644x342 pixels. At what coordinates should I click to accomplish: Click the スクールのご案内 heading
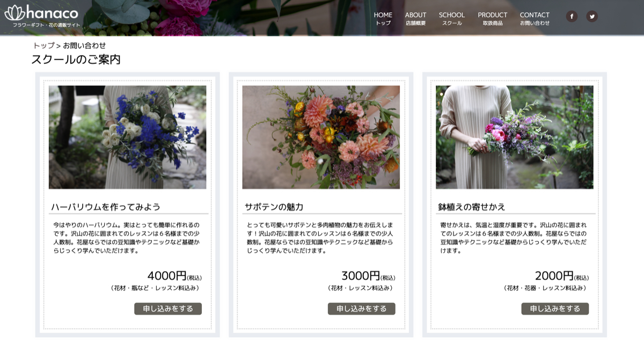point(76,60)
